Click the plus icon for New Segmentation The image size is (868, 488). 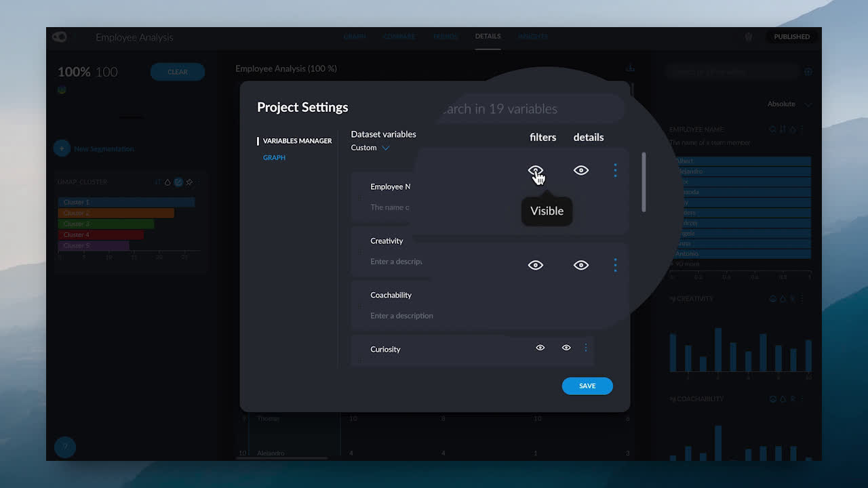pos(62,148)
